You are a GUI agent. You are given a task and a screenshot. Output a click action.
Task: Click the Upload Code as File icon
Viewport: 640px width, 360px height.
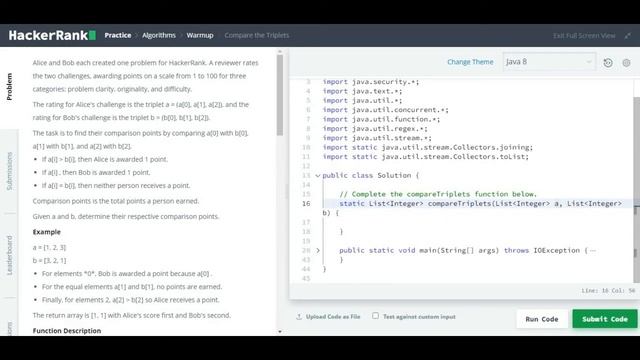pyautogui.click(x=299, y=316)
